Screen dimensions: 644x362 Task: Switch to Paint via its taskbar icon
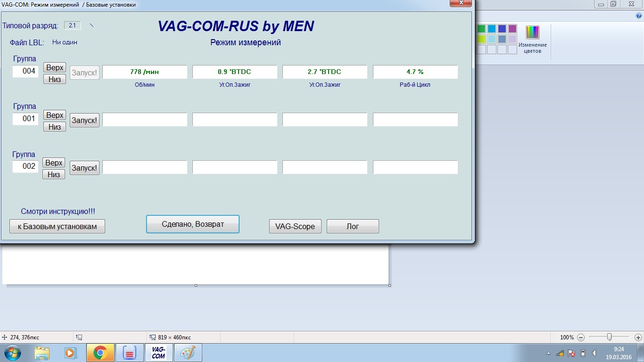click(x=188, y=353)
